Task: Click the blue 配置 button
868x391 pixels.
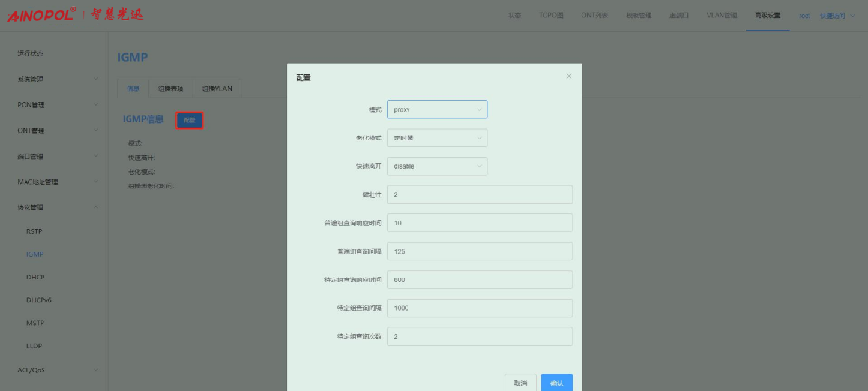Action: (x=190, y=121)
